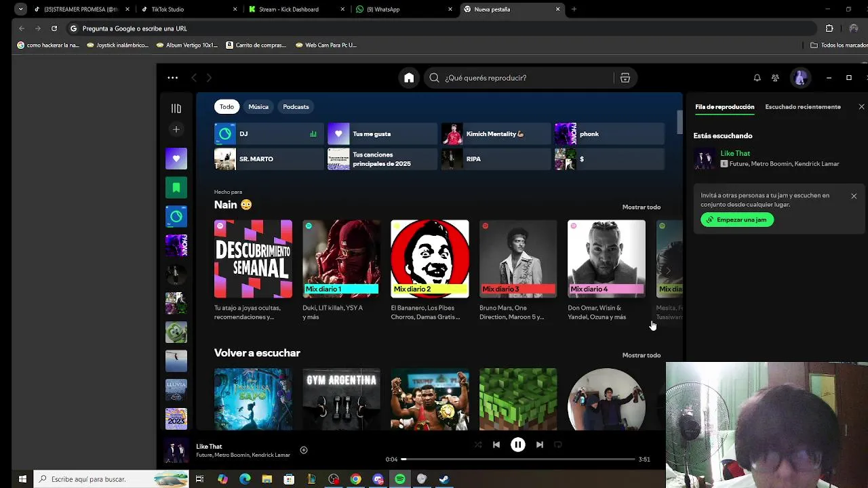The image size is (868, 488).
Task: Open Tus canciones principales de 2025
Action: [382, 159]
